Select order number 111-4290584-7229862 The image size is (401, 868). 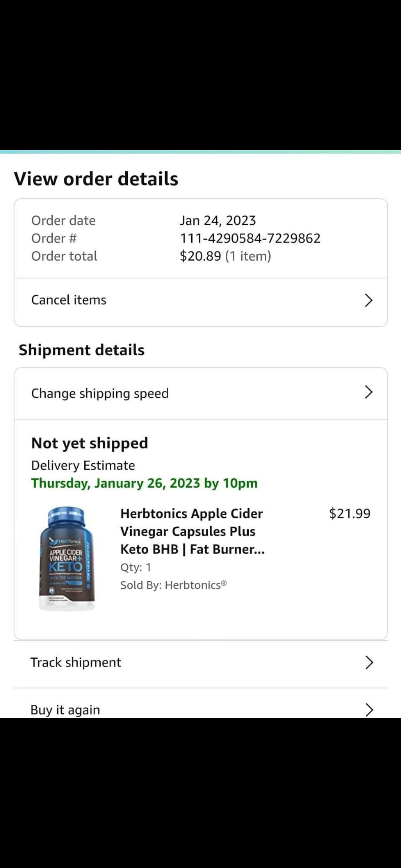click(250, 238)
